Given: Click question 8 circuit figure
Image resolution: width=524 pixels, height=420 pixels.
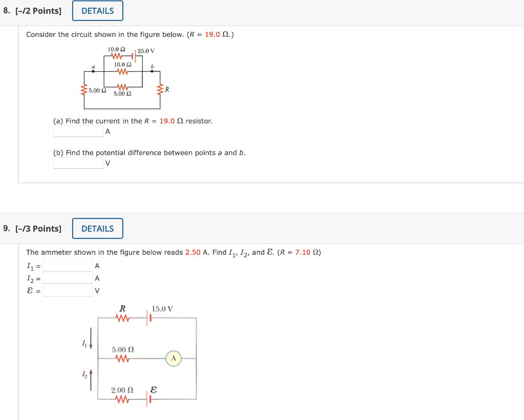Looking at the screenshot, I should click(x=124, y=78).
